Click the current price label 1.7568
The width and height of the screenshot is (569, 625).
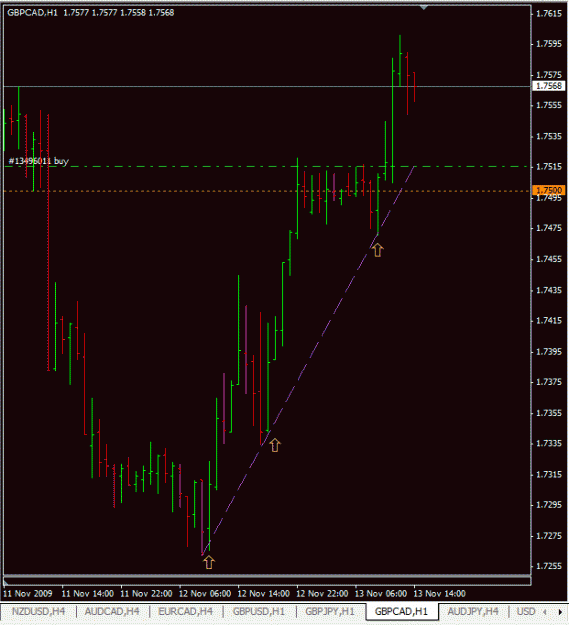click(x=549, y=86)
